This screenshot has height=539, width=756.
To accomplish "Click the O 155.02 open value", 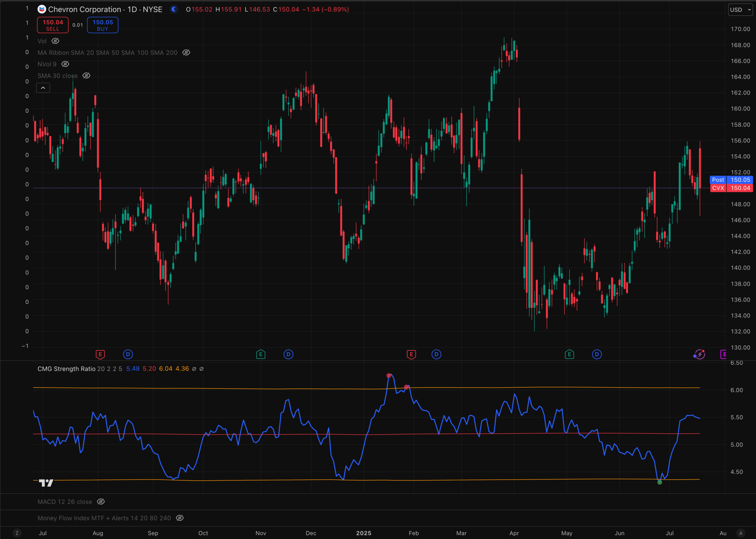I will click(x=199, y=9).
